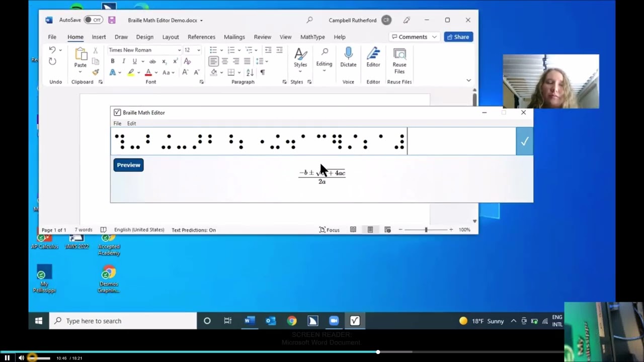Open the Braille Math Editor File menu
This screenshot has height=362, width=644.
pyautogui.click(x=117, y=123)
